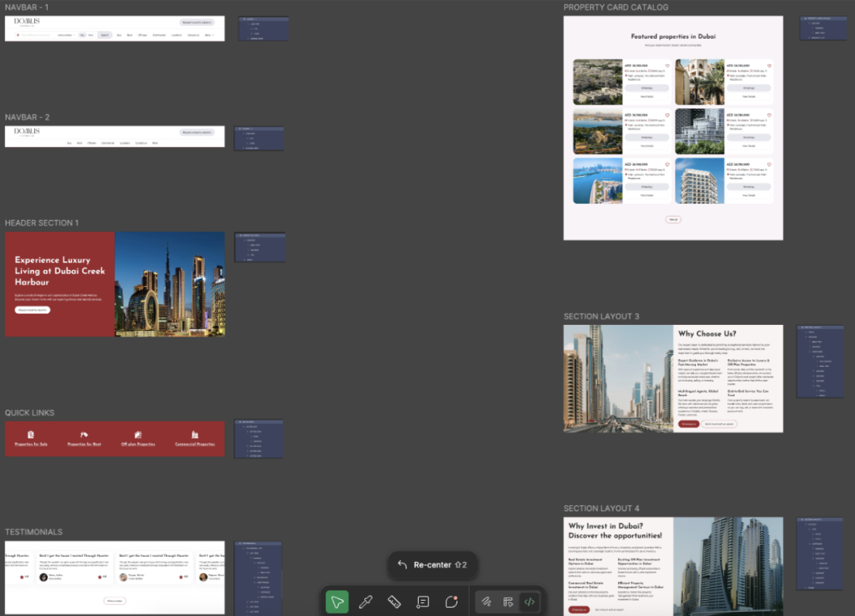
Task: Click Request property valuation button in Navbar 1
Action: [196, 23]
